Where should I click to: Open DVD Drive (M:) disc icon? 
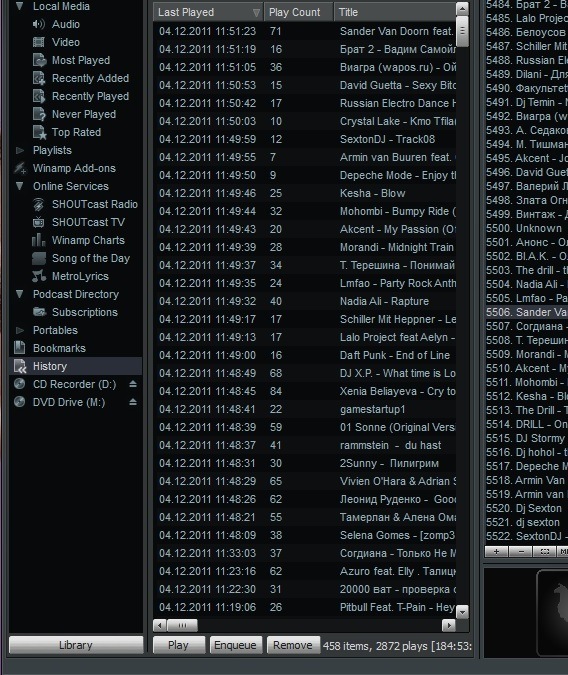[x=20, y=402]
